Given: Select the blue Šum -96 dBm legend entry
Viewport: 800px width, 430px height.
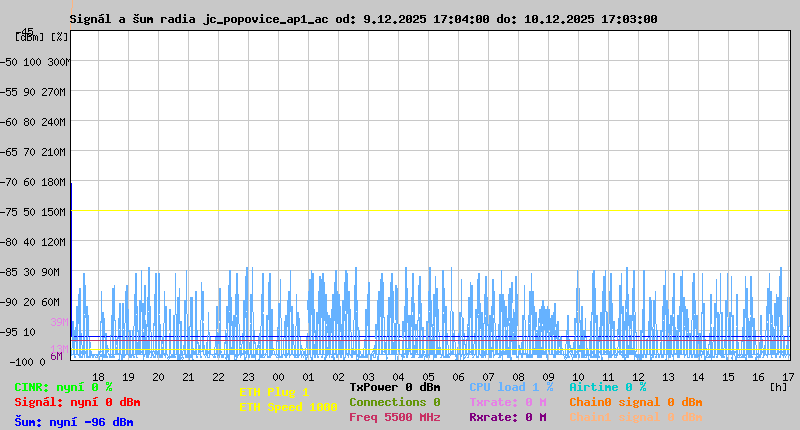Looking at the screenshot, I should (x=74, y=422).
